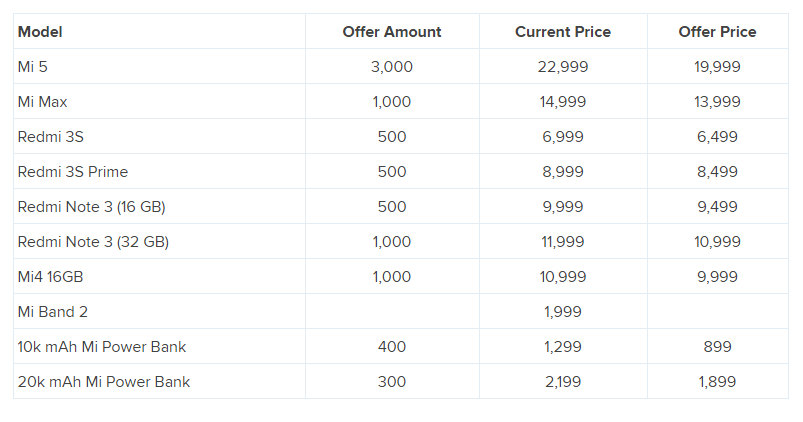The width and height of the screenshot is (803, 422).
Task: Click the 2,199 current price value
Action: tap(563, 382)
